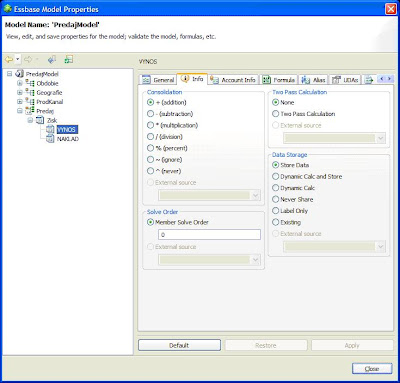
Task: Click the forward navigation arrow icon
Action: [28, 60]
